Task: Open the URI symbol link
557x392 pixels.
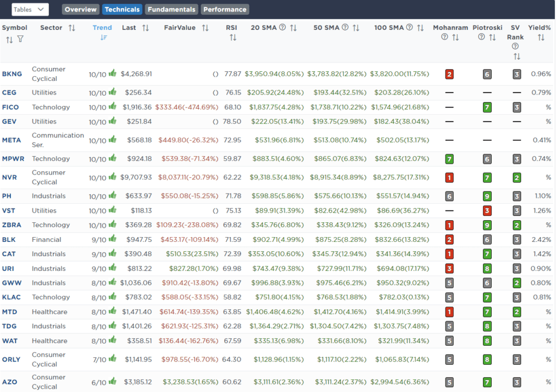Action: (8, 269)
